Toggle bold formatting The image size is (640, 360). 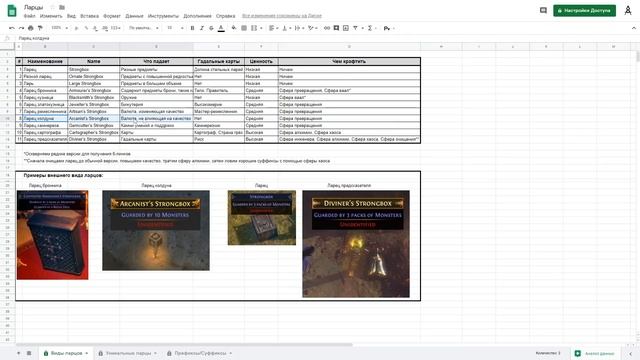192,28
